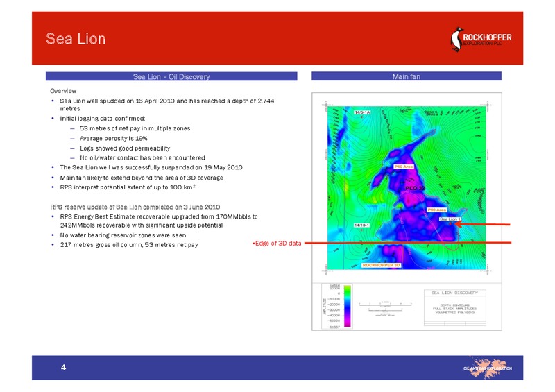Click 'RPS reserve update of Sea Lion' heading
This screenshot has width=555, height=392.
[x=135, y=207]
